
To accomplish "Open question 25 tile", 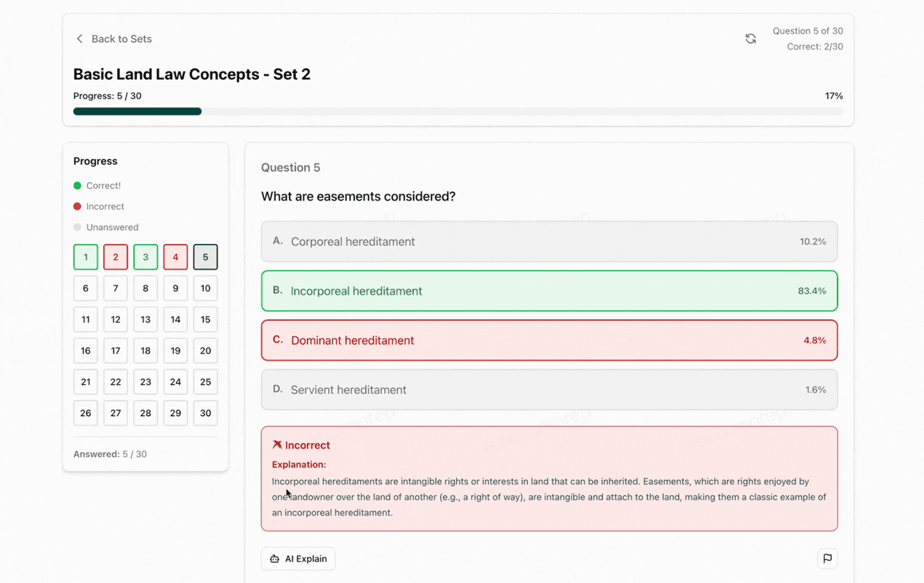I will pos(205,382).
